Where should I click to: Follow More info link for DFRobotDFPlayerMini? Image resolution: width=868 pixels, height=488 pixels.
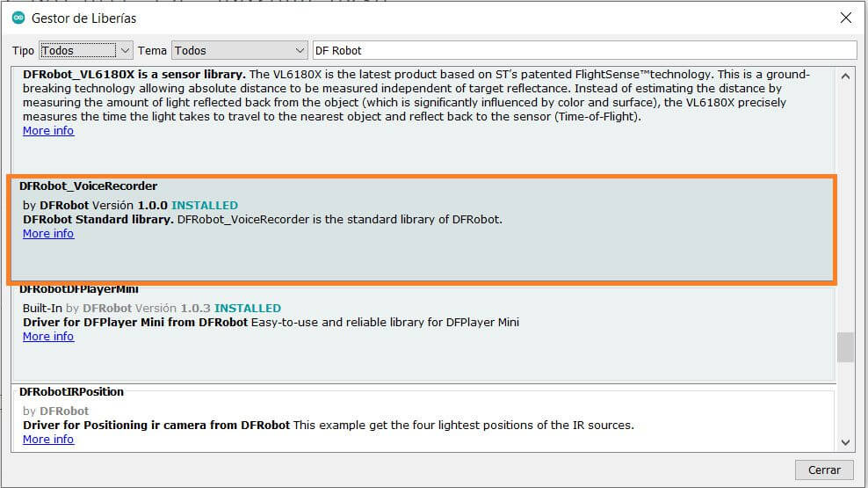click(48, 337)
